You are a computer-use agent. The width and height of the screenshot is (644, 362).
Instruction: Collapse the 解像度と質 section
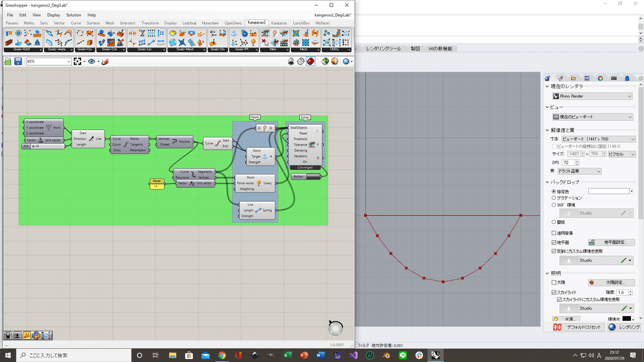pos(547,130)
